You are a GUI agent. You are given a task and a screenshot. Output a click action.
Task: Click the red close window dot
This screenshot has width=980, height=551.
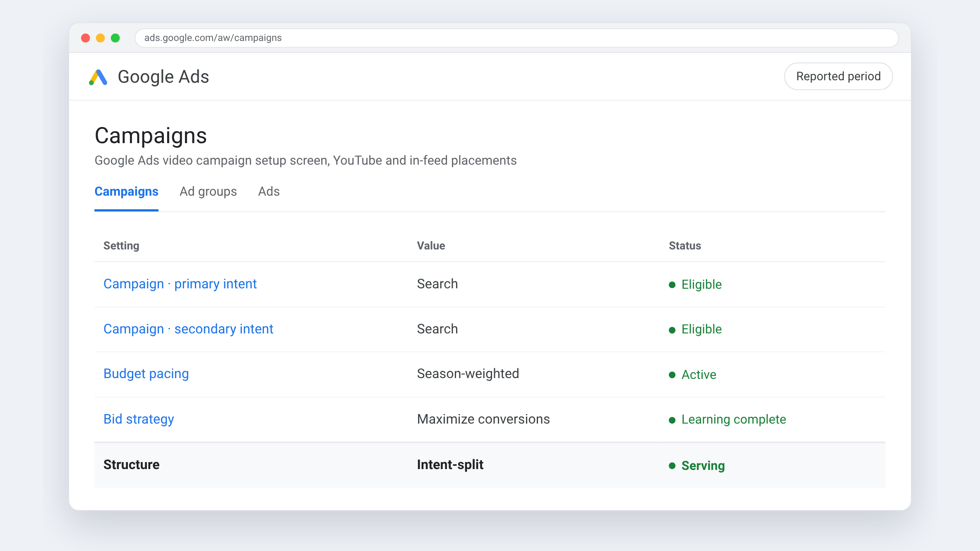click(x=86, y=38)
